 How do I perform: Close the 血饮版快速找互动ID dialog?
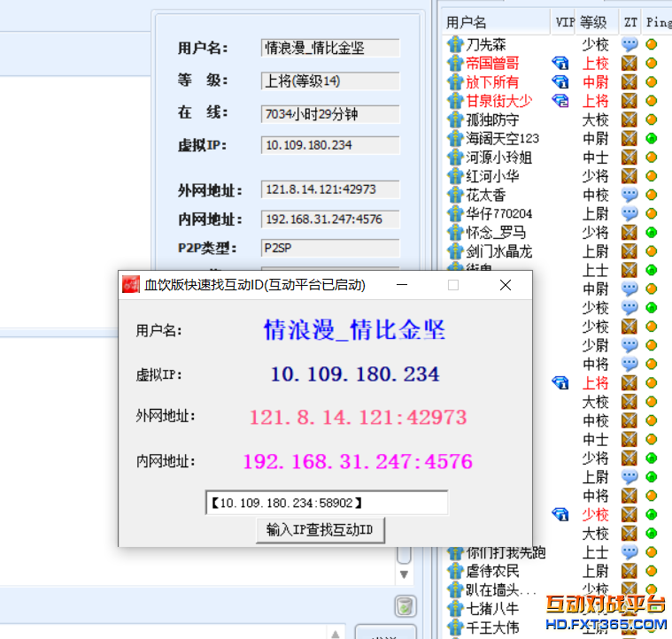click(505, 285)
